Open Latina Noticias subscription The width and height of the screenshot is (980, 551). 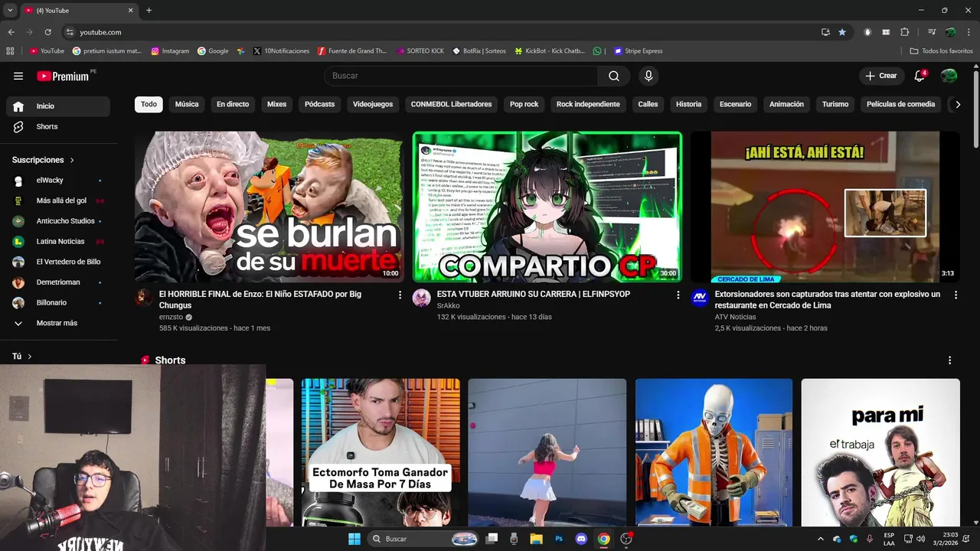click(x=57, y=242)
